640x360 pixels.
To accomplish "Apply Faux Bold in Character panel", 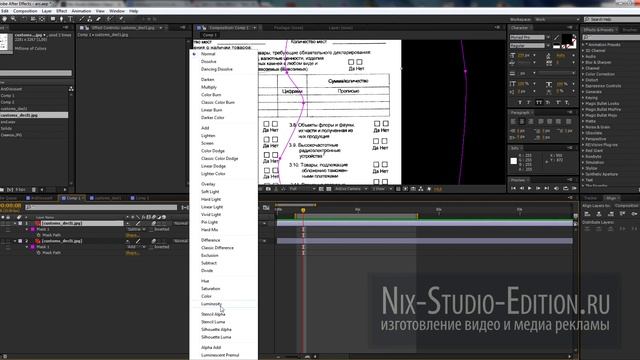I will pyautogui.click(x=520, y=102).
